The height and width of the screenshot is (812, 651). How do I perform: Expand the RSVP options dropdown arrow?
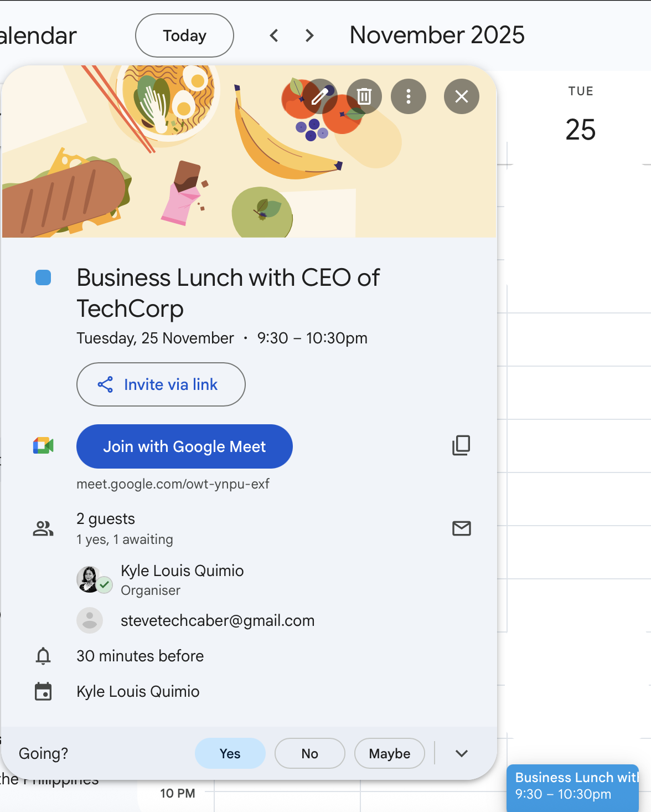coord(462,753)
